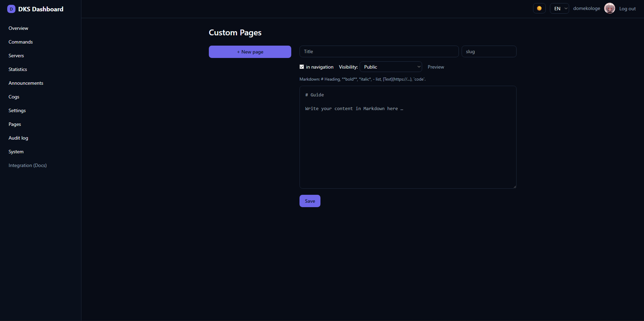Uncheck the in navigation checkbox

click(x=302, y=67)
